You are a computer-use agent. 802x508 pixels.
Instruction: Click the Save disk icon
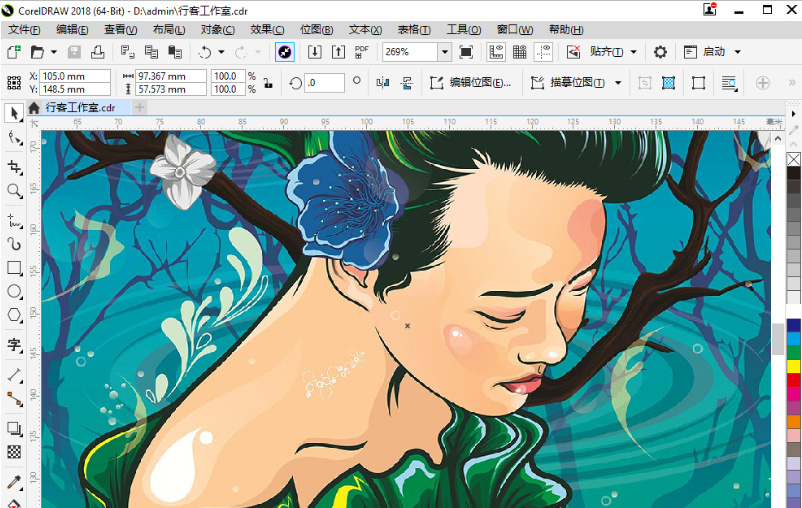click(74, 52)
